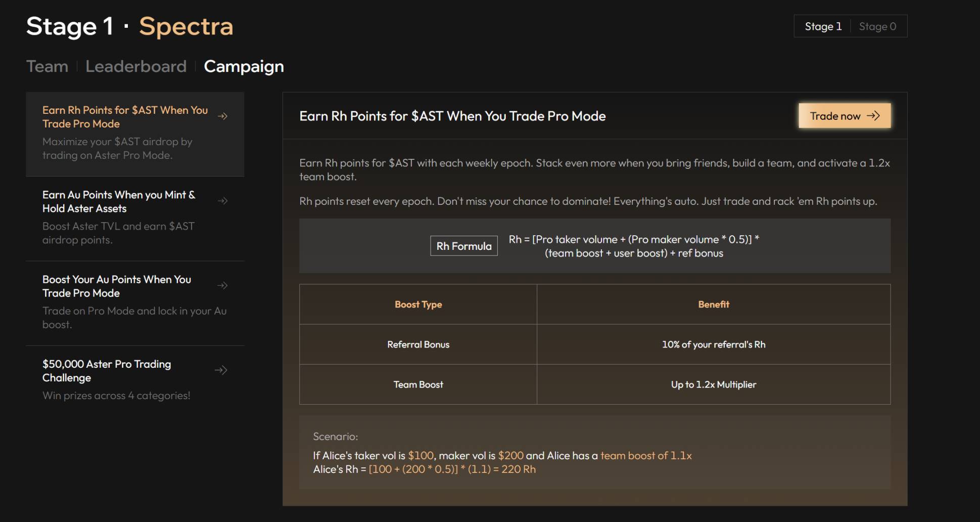
Task: Click arrow icon beside Boost Your Au Points
Action: (x=222, y=286)
